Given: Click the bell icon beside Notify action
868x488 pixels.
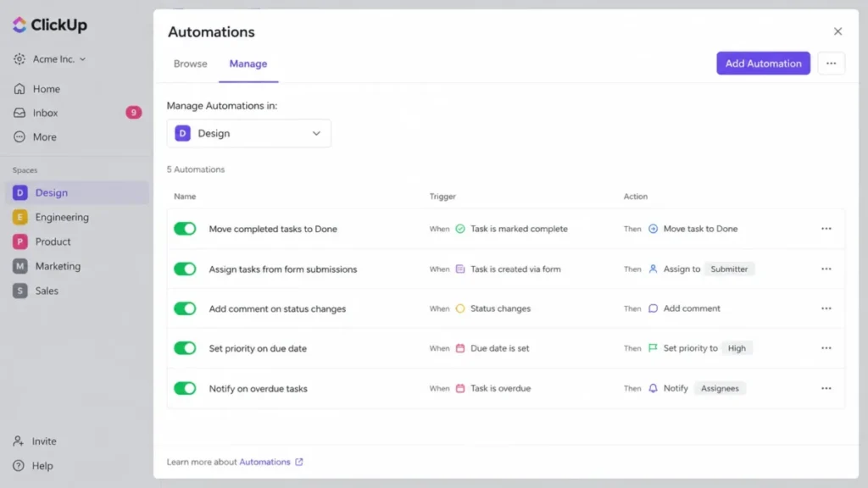Looking at the screenshot, I should click(x=654, y=388).
